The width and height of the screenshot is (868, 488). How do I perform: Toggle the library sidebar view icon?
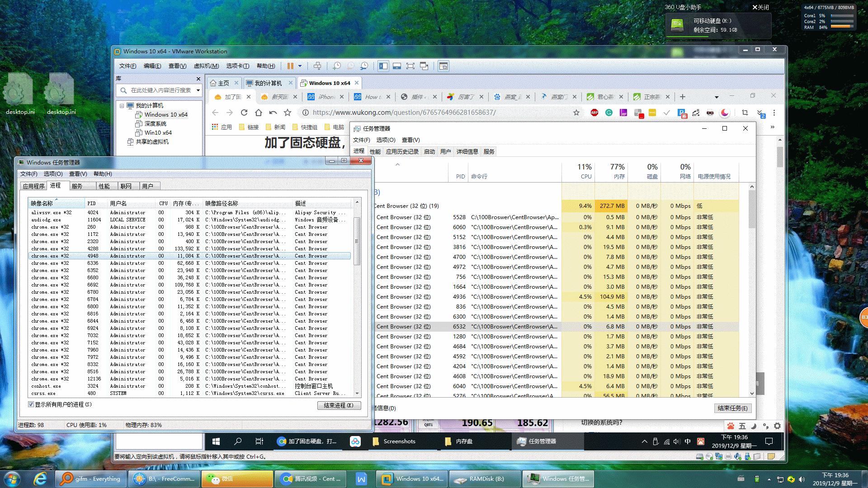[x=383, y=66]
